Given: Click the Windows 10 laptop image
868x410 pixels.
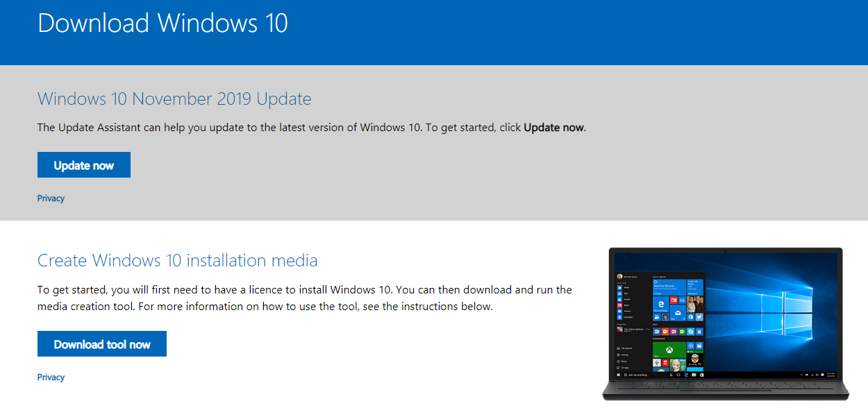Looking at the screenshot, I should tap(725, 324).
